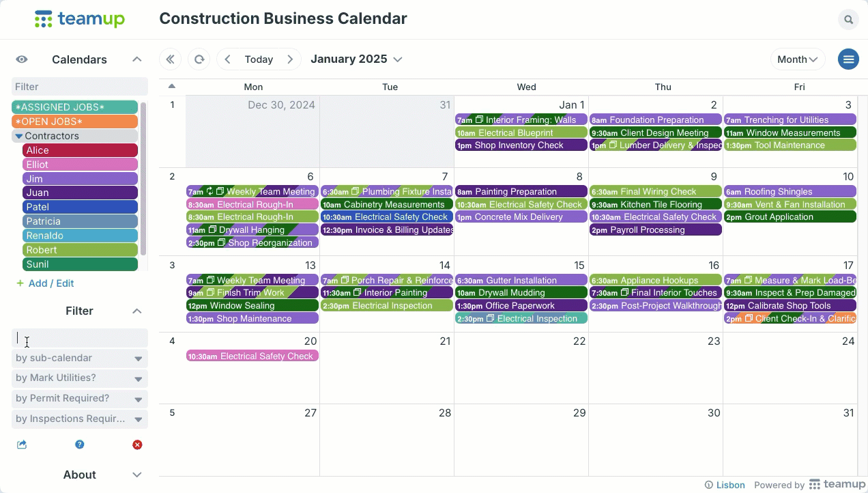868x493 pixels.
Task: Expand the by Permit Required? filter
Action: click(80, 399)
